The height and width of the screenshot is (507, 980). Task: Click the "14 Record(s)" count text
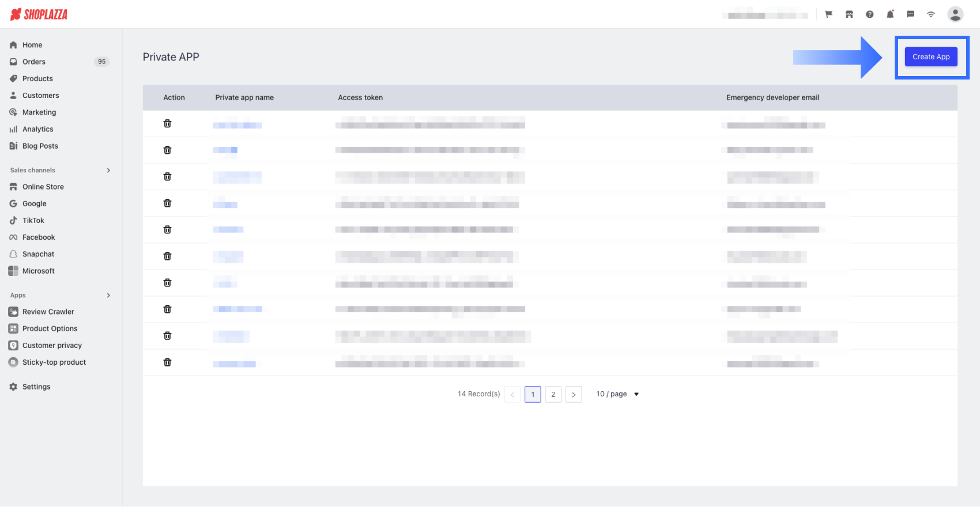pos(478,394)
